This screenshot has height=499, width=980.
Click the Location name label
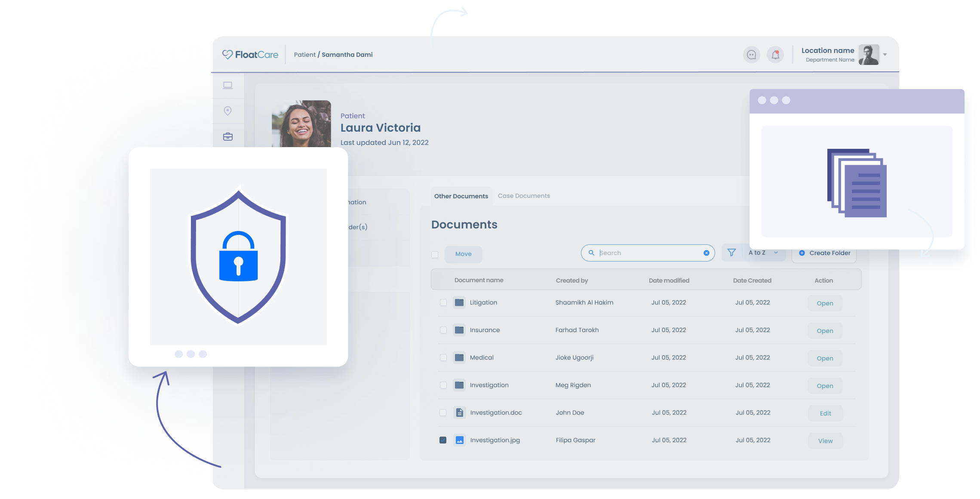coord(827,50)
